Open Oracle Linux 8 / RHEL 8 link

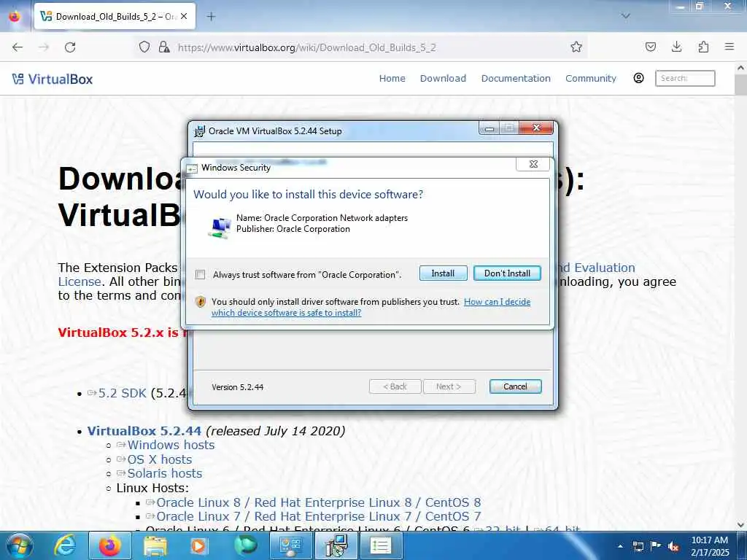click(318, 503)
